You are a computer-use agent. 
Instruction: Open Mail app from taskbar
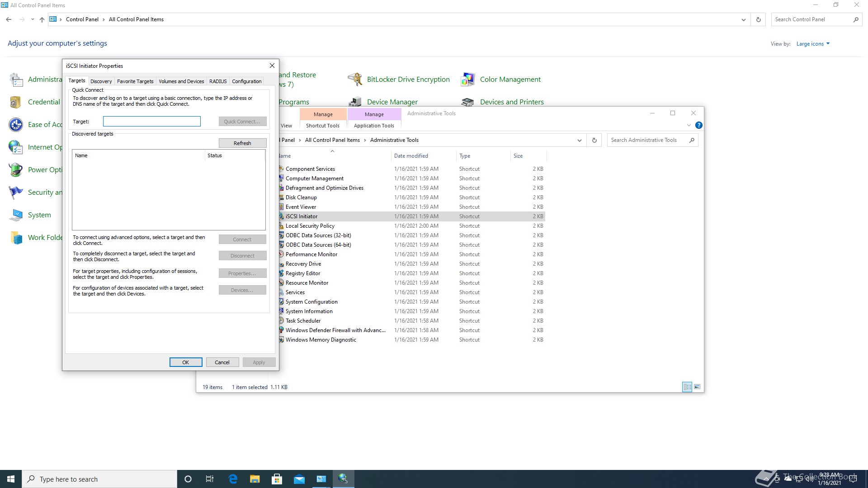point(299,479)
